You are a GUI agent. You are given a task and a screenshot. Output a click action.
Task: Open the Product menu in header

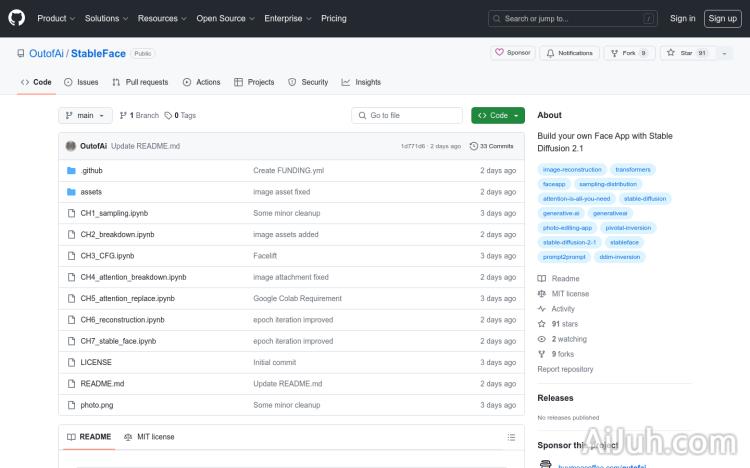click(x=55, y=18)
